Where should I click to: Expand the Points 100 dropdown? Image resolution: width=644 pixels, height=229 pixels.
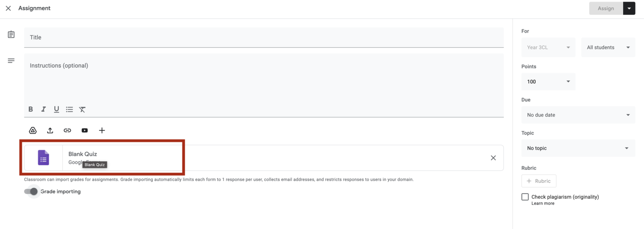click(548, 81)
